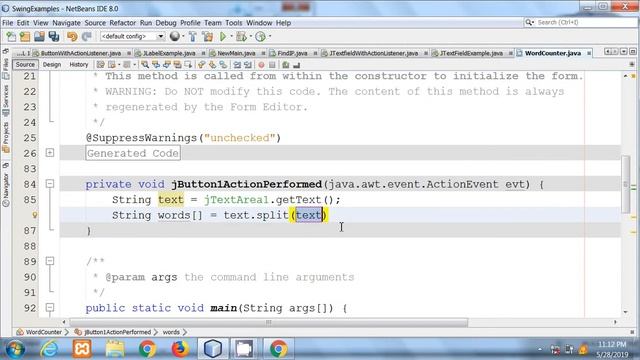640x360 pixels.
Task: Click the Find Next Occurrence icon
Action: [x=167, y=64]
